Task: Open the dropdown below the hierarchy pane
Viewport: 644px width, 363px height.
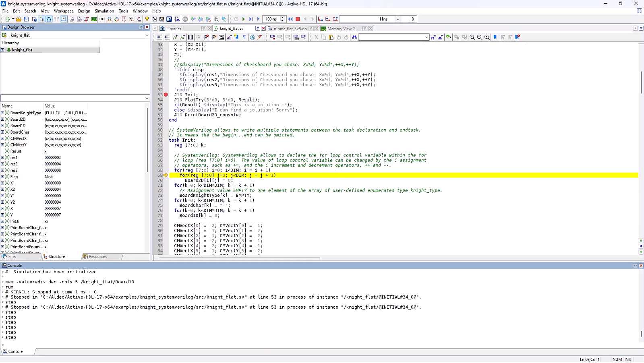Action: 147,98
